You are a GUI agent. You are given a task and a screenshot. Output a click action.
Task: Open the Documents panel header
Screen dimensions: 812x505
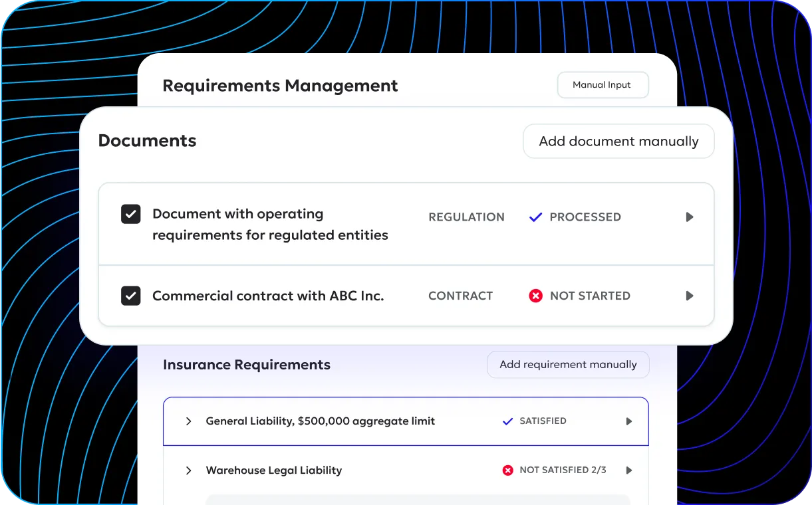tap(147, 140)
